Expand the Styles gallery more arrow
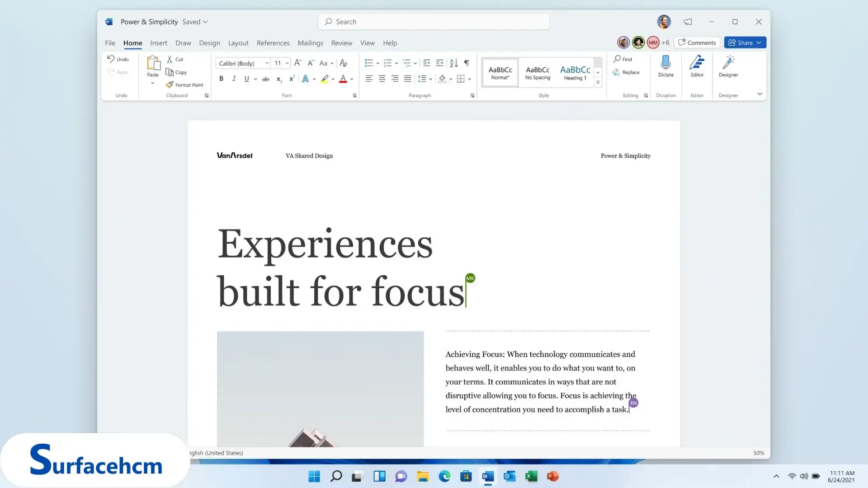This screenshot has height=488, width=868. coord(598,82)
